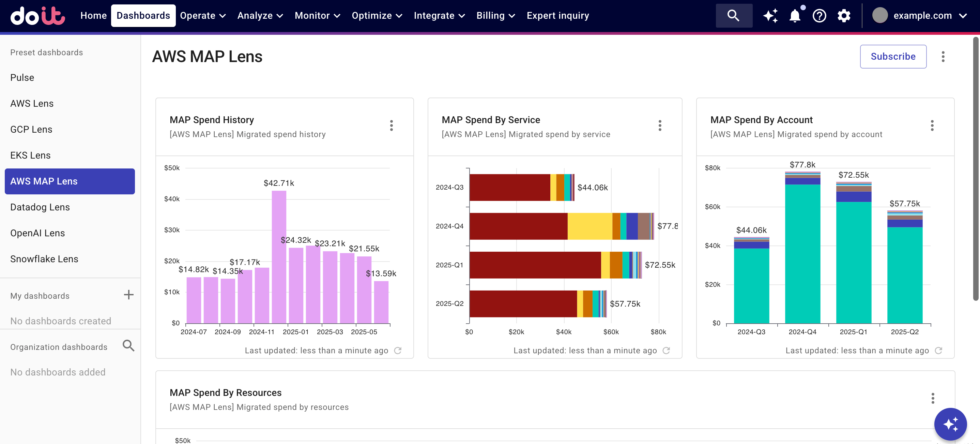Click the MAP Spend By Account title
This screenshot has width=980, height=444.
point(761,120)
